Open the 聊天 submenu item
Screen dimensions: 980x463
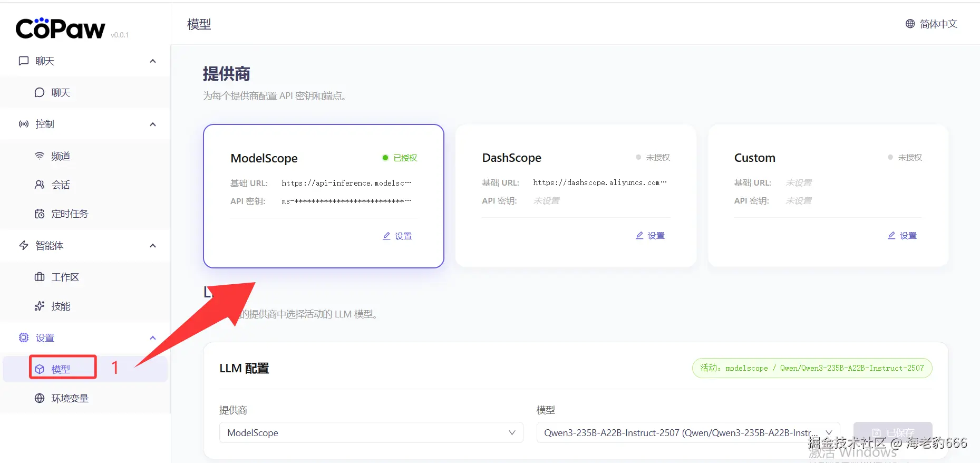[x=85, y=93]
